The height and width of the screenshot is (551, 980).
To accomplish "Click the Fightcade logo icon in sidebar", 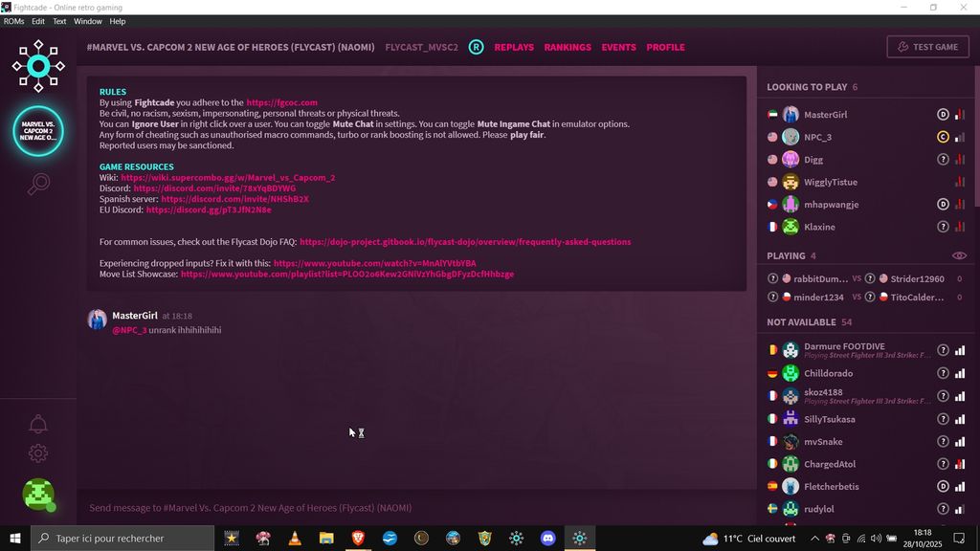I will tap(38, 66).
